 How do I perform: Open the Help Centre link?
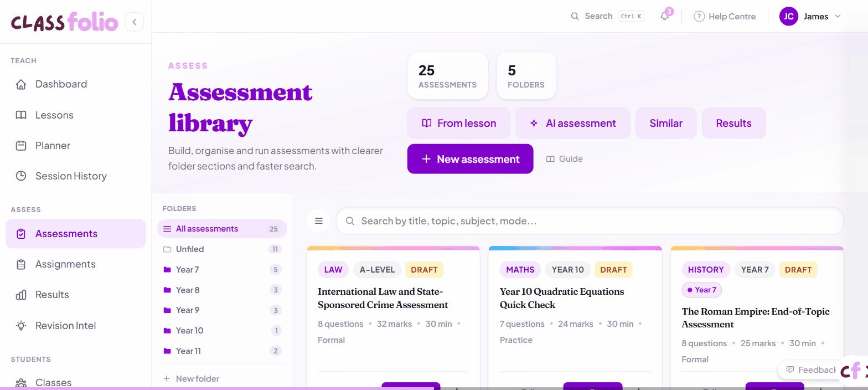pyautogui.click(x=725, y=17)
